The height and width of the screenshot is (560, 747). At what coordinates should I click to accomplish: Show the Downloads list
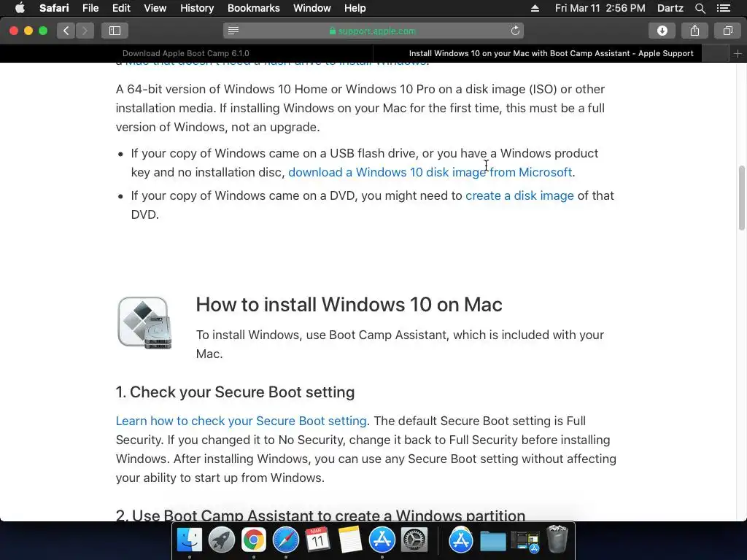click(662, 31)
